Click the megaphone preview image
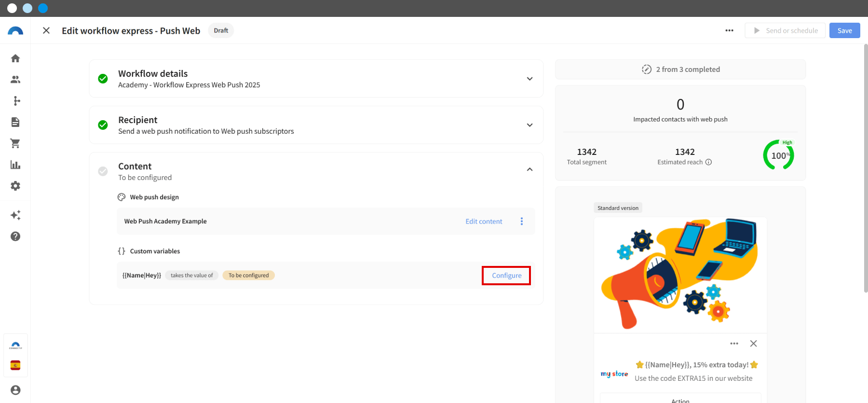The width and height of the screenshot is (868, 403). [x=680, y=275]
